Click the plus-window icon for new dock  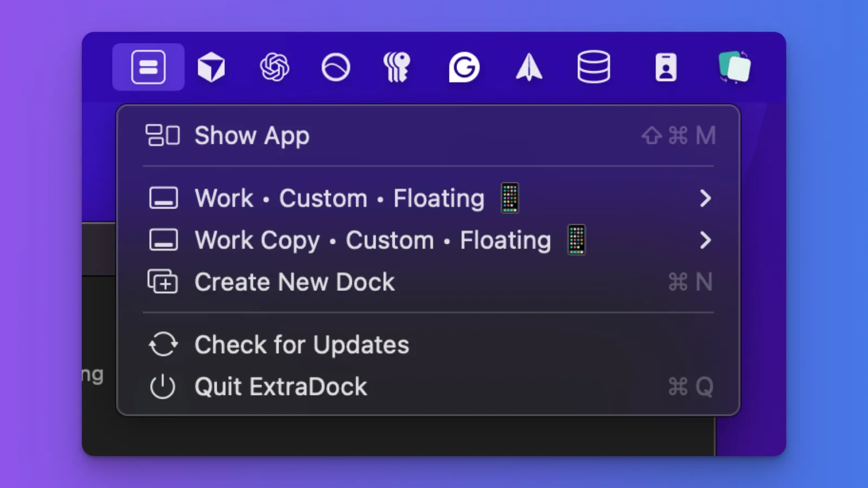point(163,282)
